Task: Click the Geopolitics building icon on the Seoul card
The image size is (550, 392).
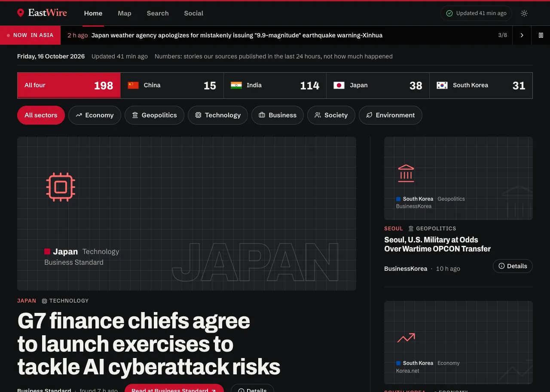Action: tap(406, 174)
